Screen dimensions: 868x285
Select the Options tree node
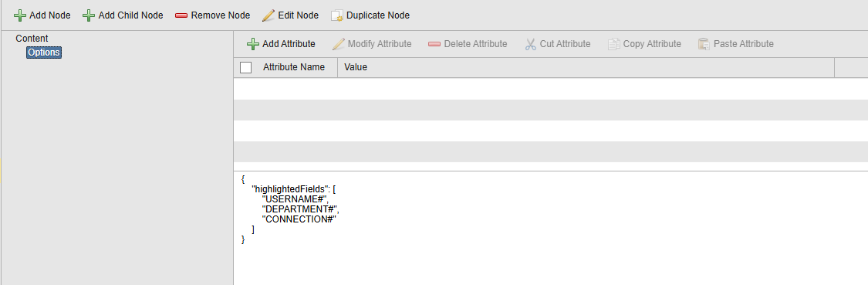(44, 53)
